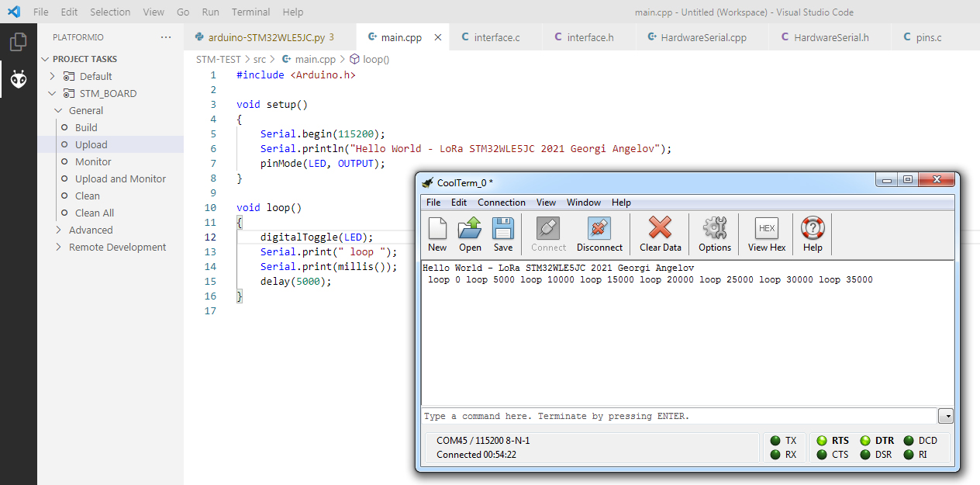Click New icon in CoolTerm toolbar
980x485 pixels.
437,234
